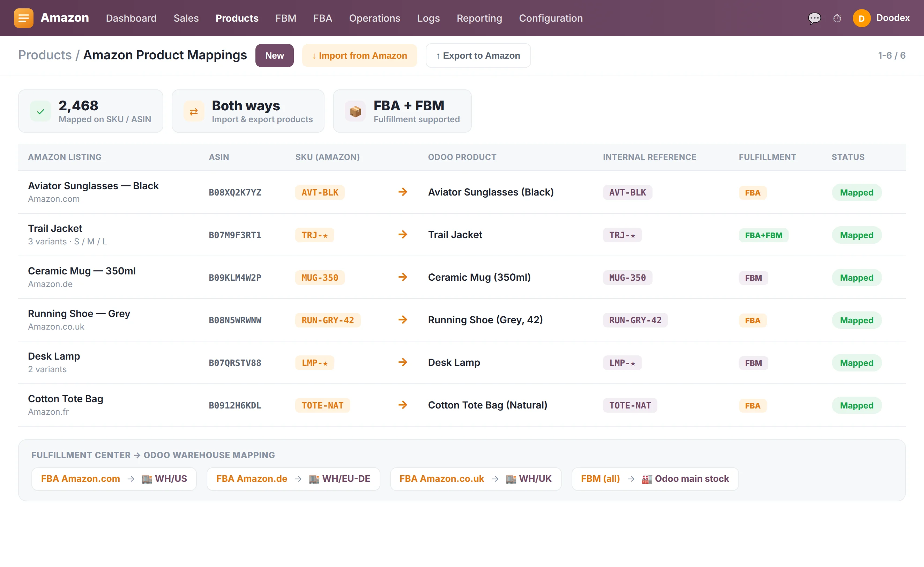Open the Sales menu
924x567 pixels.
[186, 18]
